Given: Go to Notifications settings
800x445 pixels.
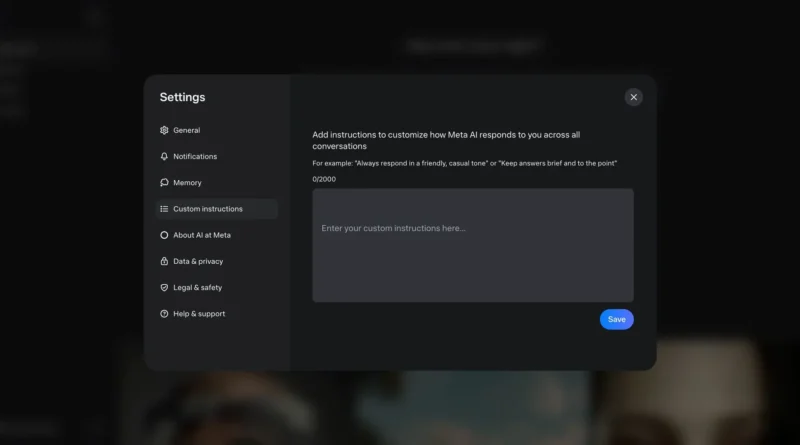Looking at the screenshot, I should tap(217, 156).
